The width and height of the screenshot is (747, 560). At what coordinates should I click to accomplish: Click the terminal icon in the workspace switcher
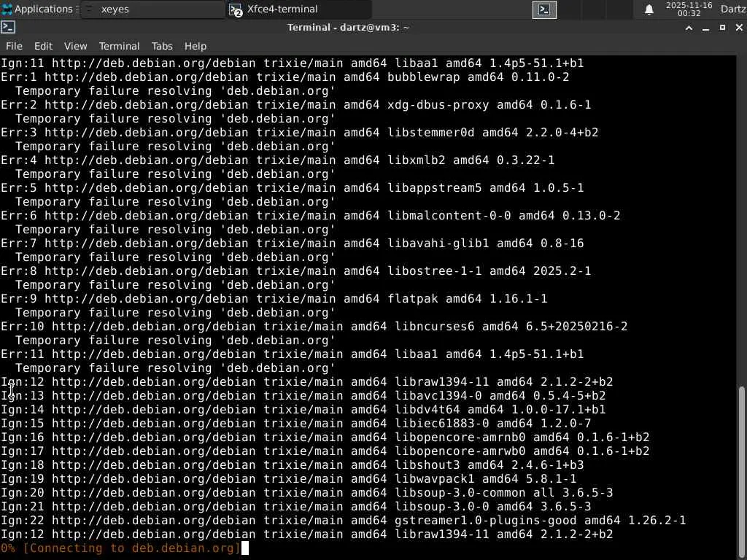pos(544,9)
